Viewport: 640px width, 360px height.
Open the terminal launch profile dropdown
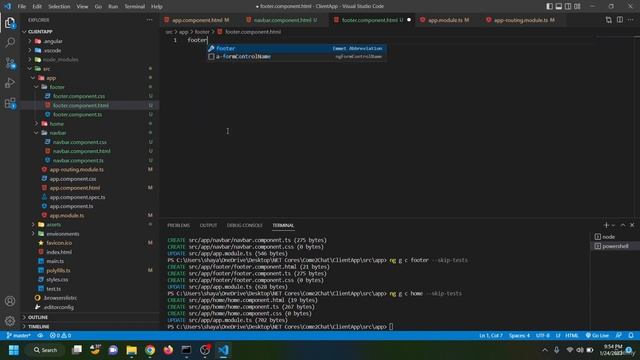click(613, 225)
